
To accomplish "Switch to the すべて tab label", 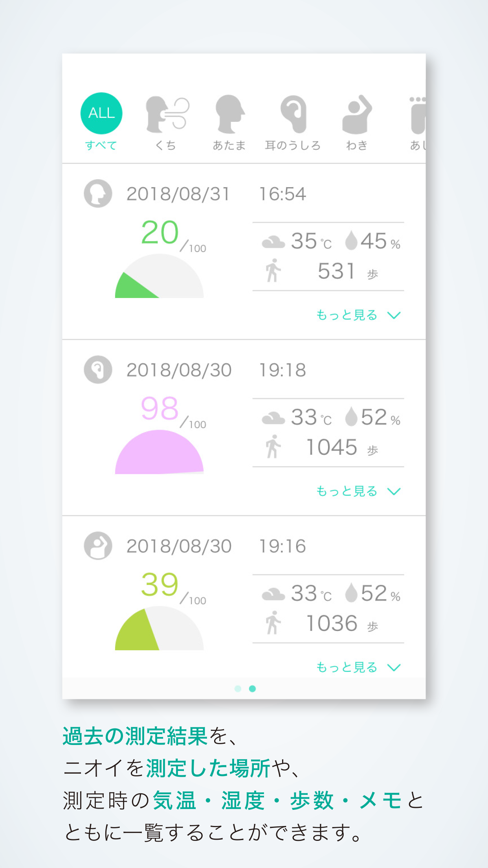I will (x=101, y=145).
